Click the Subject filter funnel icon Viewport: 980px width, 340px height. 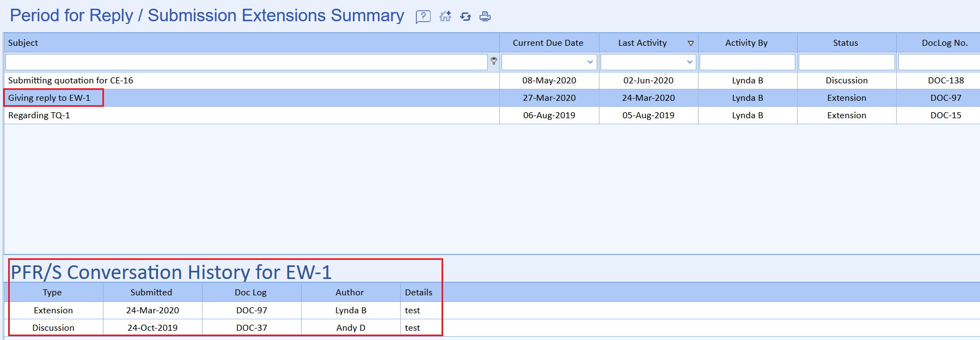[494, 62]
